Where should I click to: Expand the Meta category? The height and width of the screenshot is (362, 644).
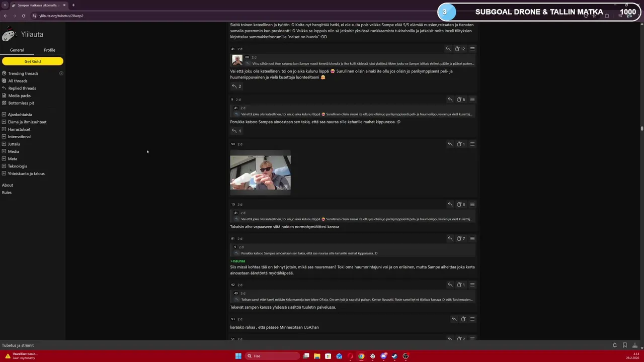tap(4, 159)
